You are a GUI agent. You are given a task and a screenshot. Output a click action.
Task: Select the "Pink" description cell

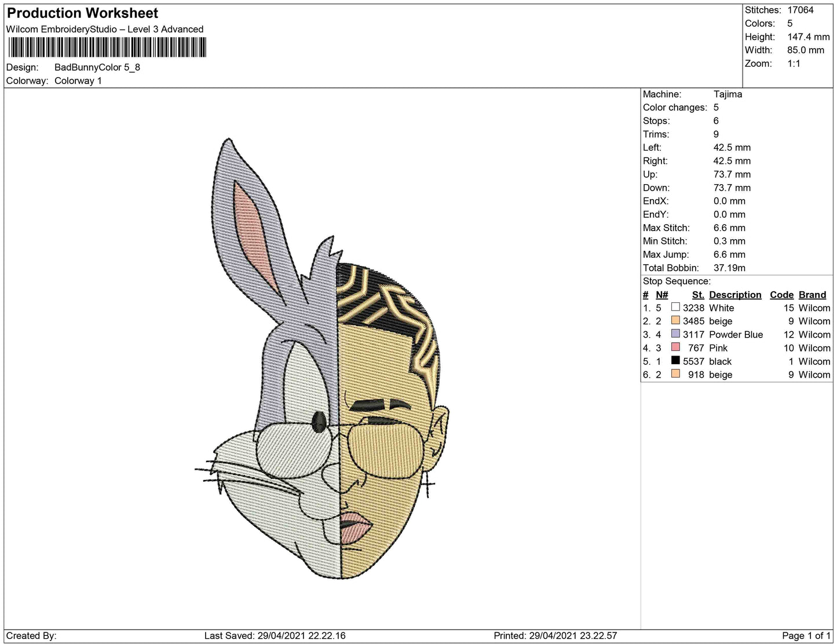pos(718,347)
